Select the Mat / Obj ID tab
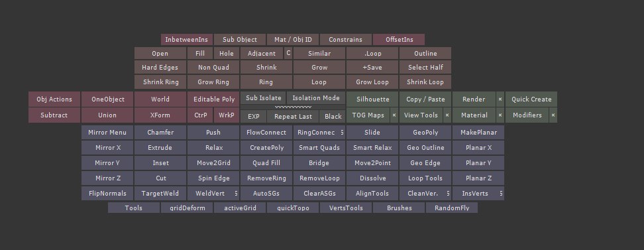The height and width of the screenshot is (250, 644). point(293,40)
